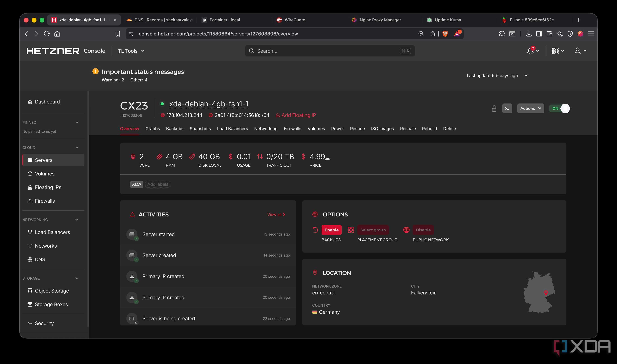
Task: Click the XDA label tag
Action: click(x=137, y=184)
